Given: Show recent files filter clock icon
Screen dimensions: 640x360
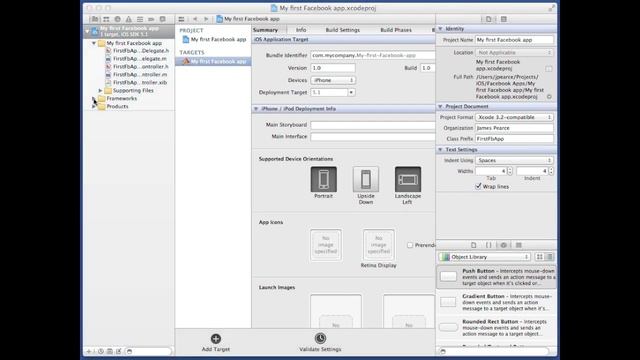Looking at the screenshot, I should [100, 351].
